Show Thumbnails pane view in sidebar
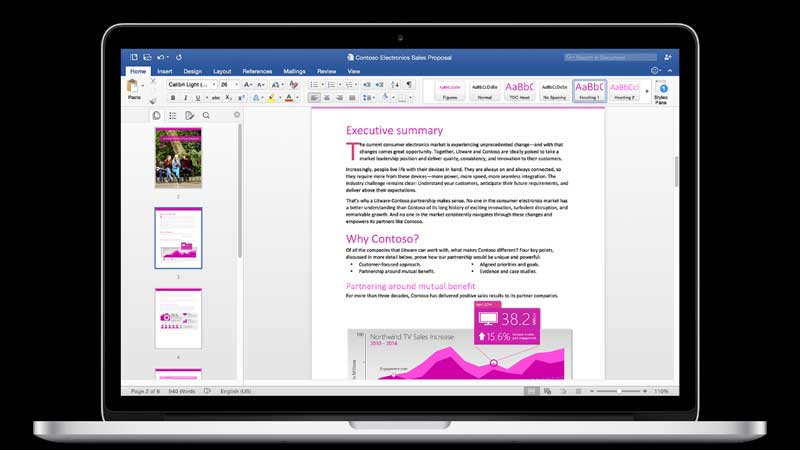This screenshot has width=800, height=450. coord(156,116)
